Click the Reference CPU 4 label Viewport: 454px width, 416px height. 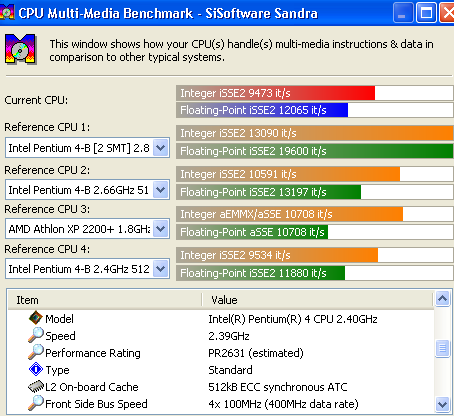(x=47, y=249)
